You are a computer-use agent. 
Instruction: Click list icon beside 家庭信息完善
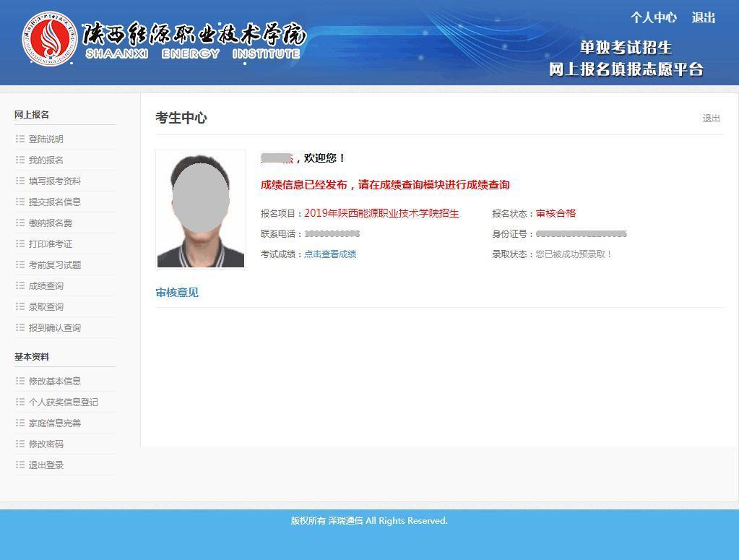[20, 423]
